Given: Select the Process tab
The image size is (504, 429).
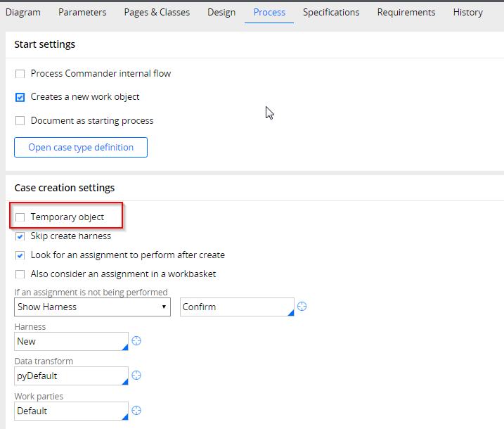Looking at the screenshot, I should [269, 12].
